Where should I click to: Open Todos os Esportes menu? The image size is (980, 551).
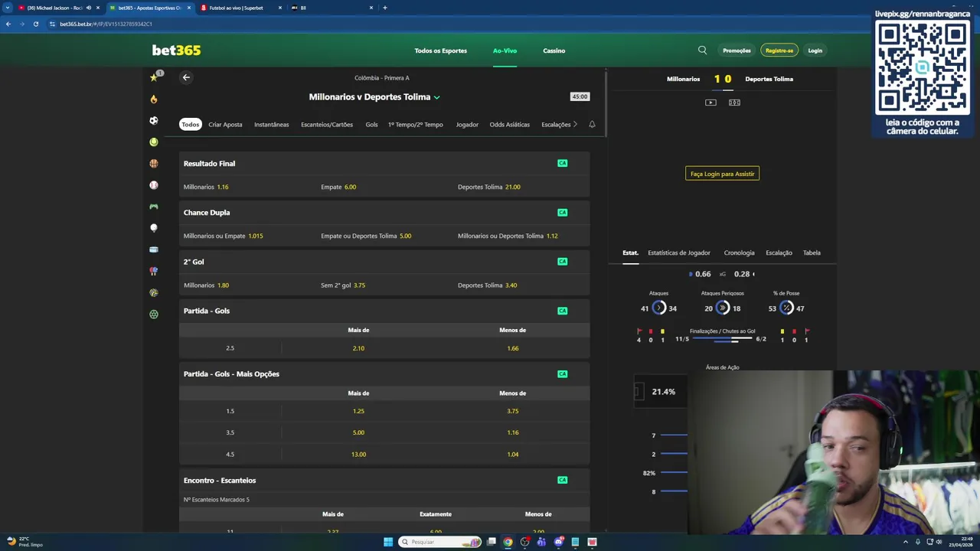click(440, 51)
